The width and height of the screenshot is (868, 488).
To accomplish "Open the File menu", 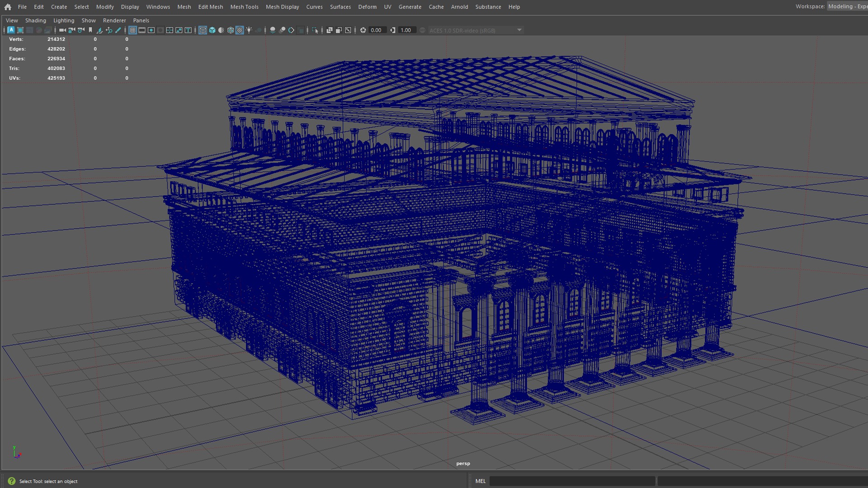I will point(22,7).
